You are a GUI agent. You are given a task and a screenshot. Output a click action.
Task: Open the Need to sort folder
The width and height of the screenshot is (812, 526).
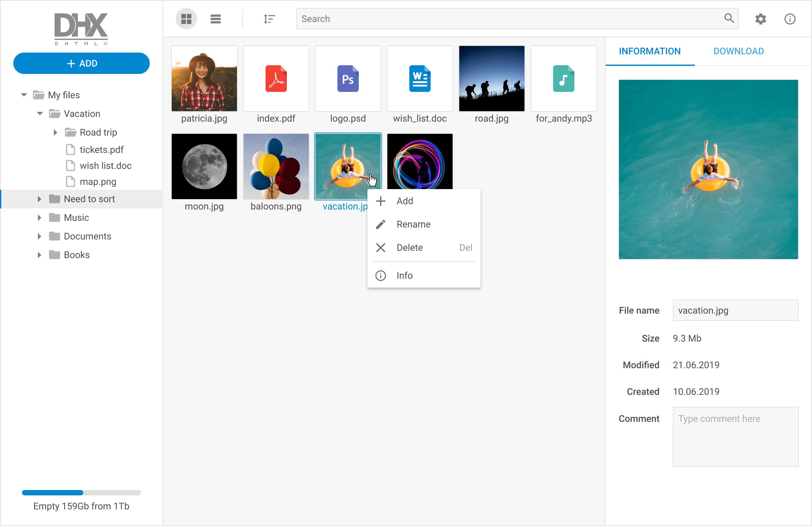90,199
